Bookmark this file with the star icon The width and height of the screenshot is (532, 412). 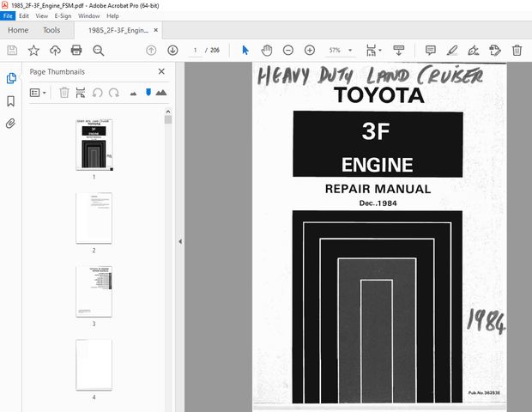[x=33, y=51]
